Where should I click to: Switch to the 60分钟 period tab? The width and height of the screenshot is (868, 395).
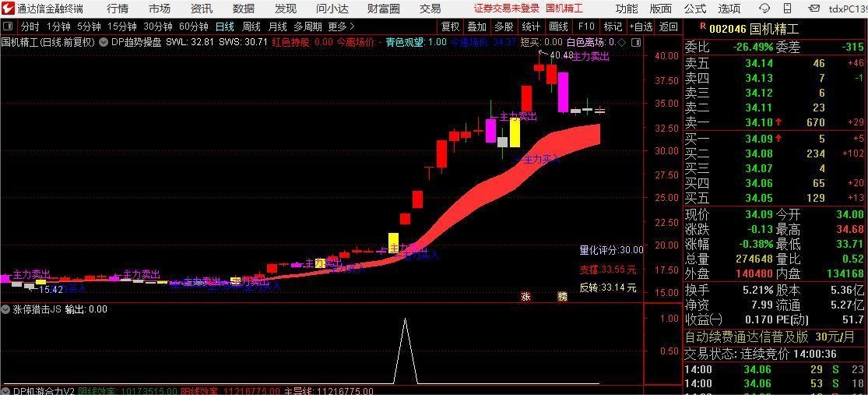[x=194, y=26]
